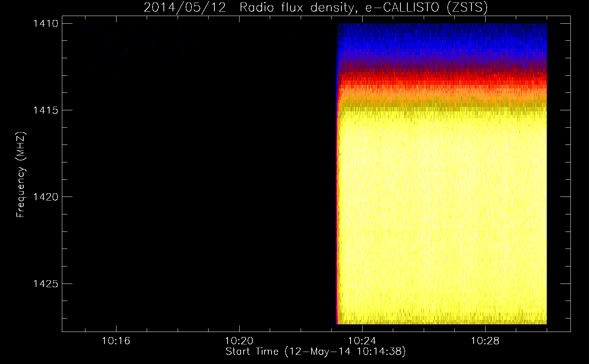The width and height of the screenshot is (589, 364).
Task: Click the 1420 frequency tick label
Action: [46, 197]
